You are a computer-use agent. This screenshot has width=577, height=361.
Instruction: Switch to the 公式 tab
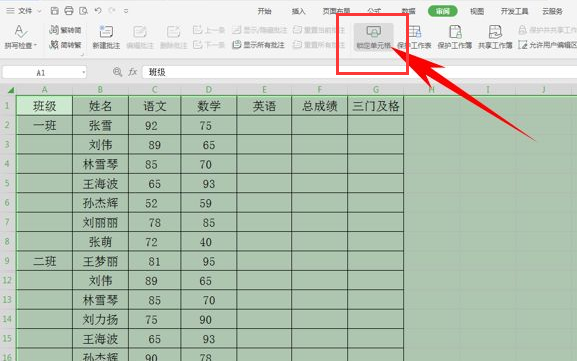point(374,11)
